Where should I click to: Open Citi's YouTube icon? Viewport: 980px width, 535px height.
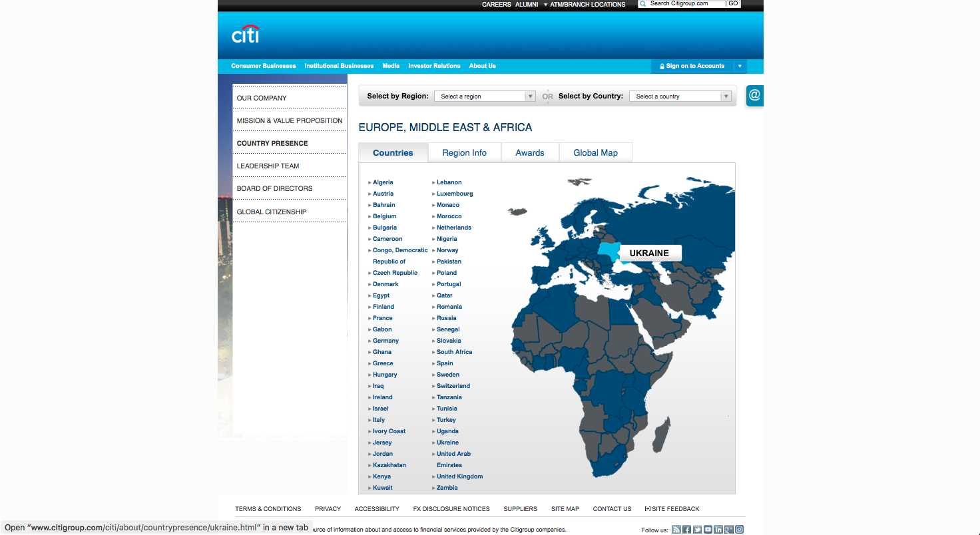[x=708, y=530]
